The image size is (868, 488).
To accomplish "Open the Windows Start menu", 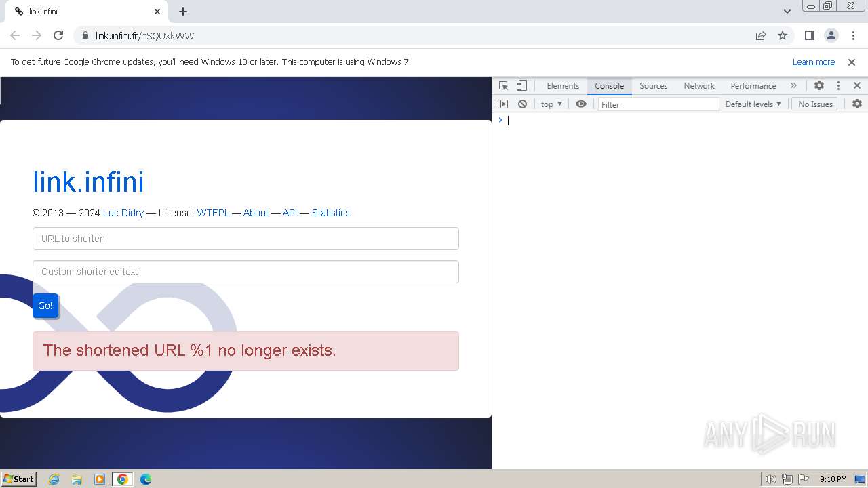I will (19, 479).
